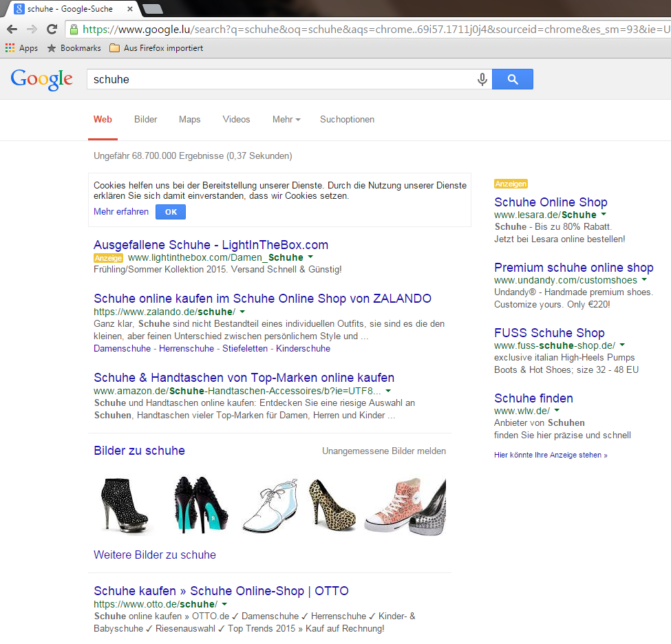Open the black spiked heels with turquoise soles image
The height and width of the screenshot is (644, 671).
201,505
